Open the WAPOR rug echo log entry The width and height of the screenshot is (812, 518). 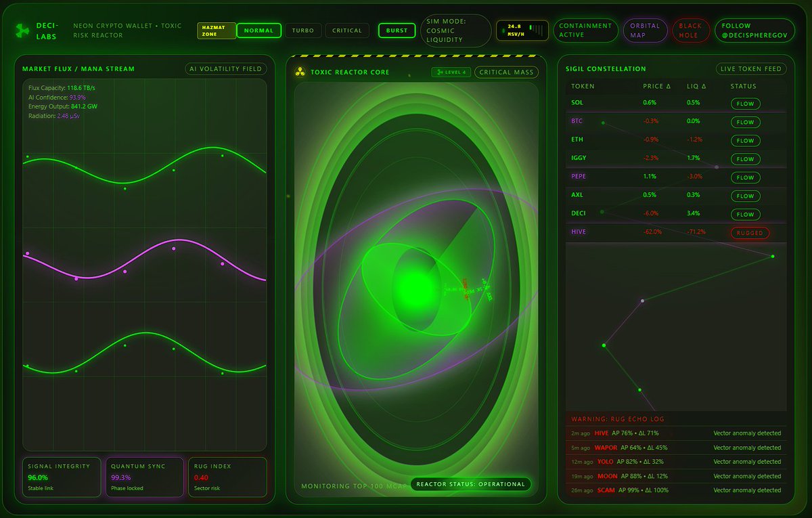coord(676,448)
